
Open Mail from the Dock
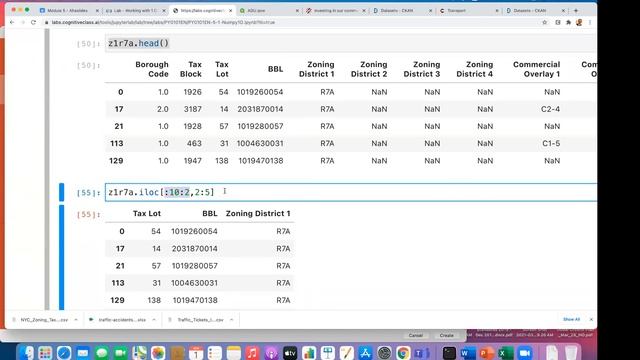[83, 353]
